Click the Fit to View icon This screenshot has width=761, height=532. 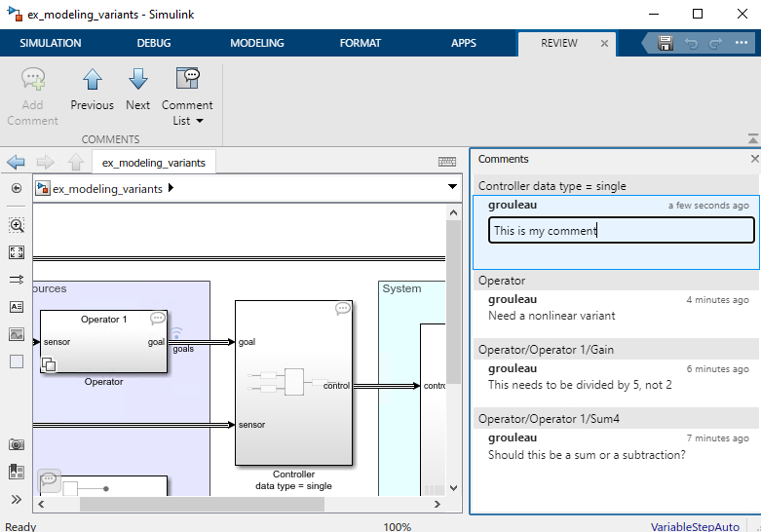pyautogui.click(x=17, y=252)
